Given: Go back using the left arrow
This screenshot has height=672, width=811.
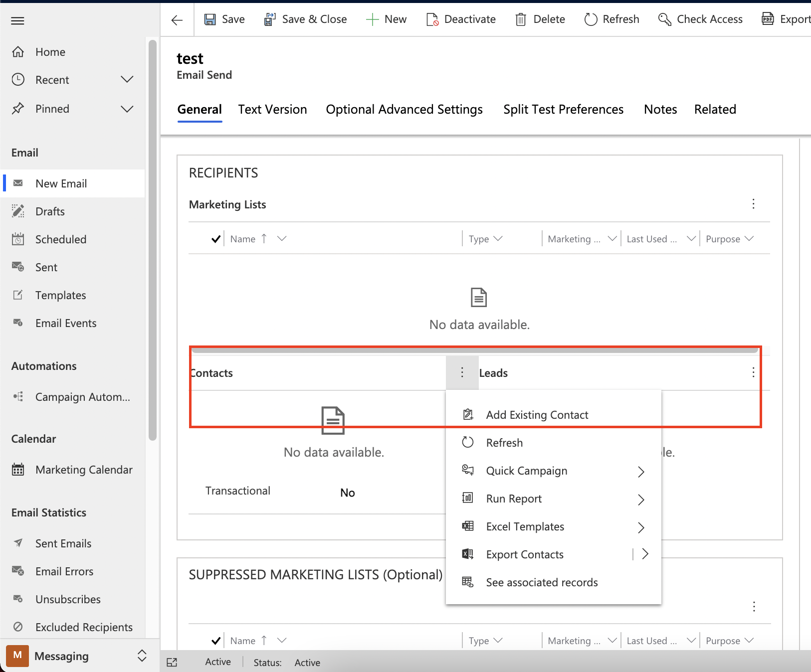Looking at the screenshot, I should tap(177, 20).
